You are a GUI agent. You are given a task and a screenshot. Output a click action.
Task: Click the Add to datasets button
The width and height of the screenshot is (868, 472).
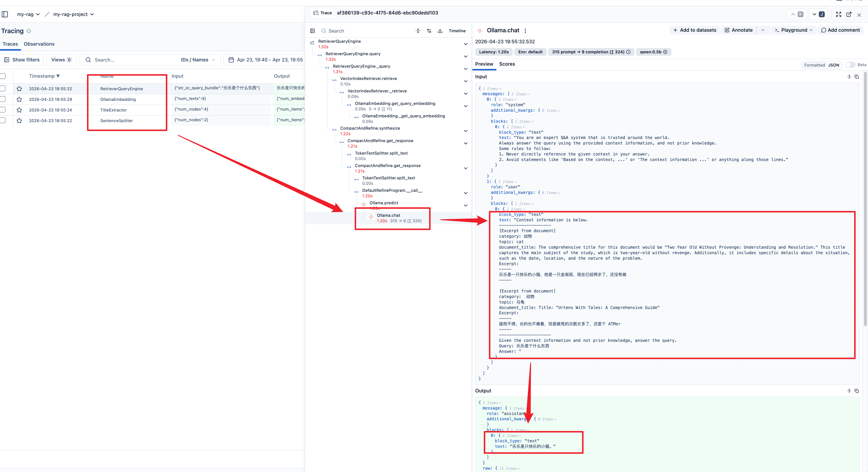click(x=695, y=30)
